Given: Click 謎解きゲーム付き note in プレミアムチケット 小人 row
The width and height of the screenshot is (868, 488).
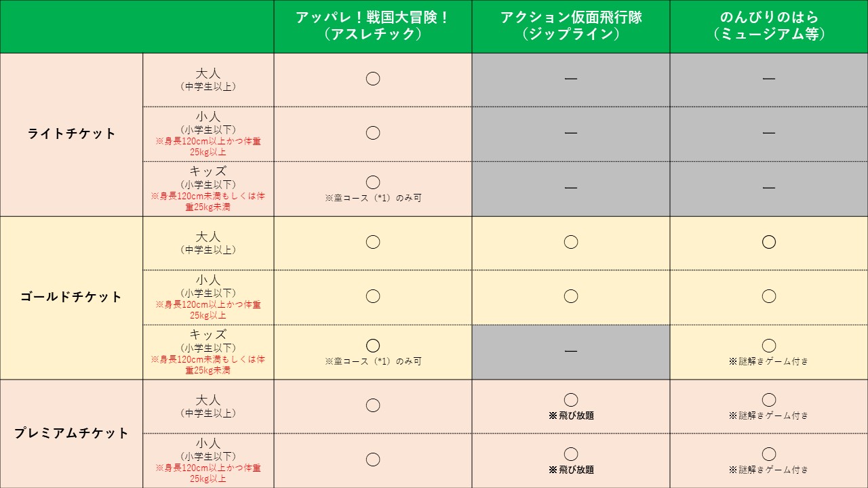Looking at the screenshot, I should (x=768, y=470).
